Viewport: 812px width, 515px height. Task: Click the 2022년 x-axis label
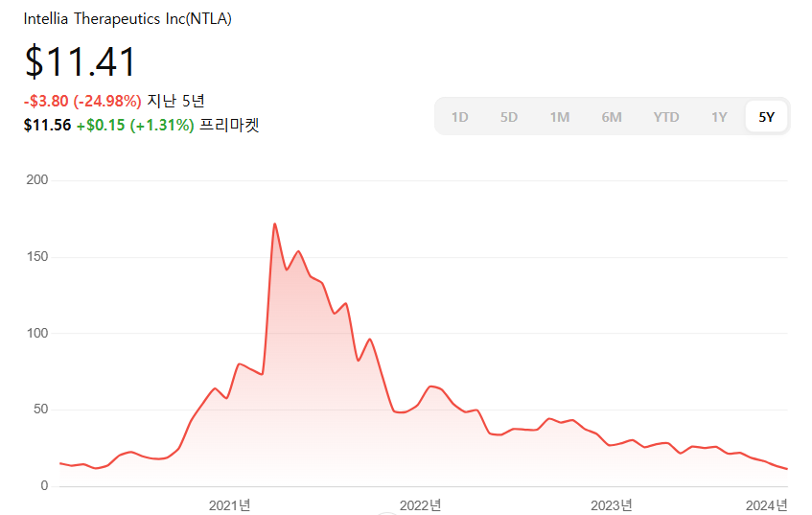pos(420,505)
